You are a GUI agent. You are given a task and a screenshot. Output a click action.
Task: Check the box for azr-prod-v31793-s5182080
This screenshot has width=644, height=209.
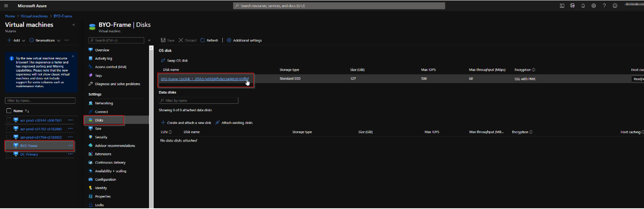(9, 129)
